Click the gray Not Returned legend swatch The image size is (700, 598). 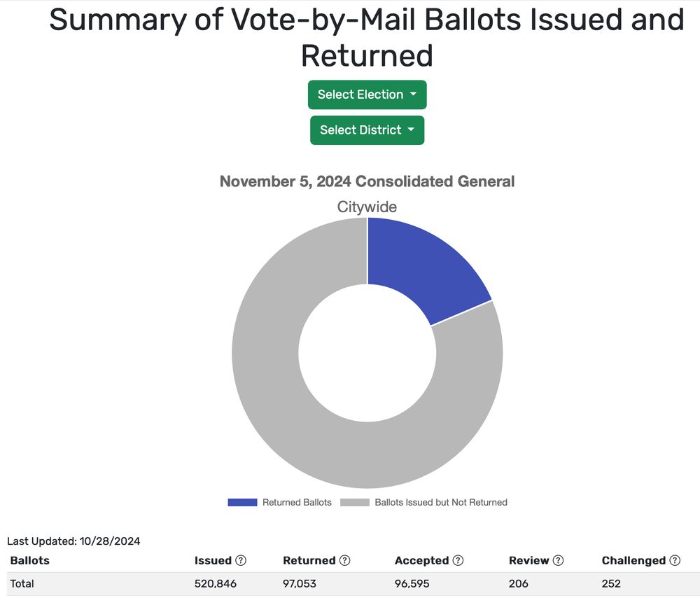[x=355, y=502]
